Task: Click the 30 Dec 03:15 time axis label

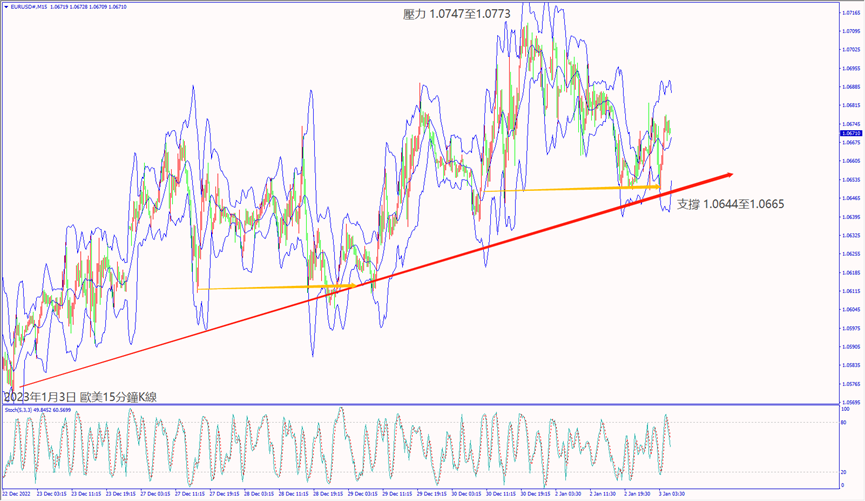Action: coord(467,493)
